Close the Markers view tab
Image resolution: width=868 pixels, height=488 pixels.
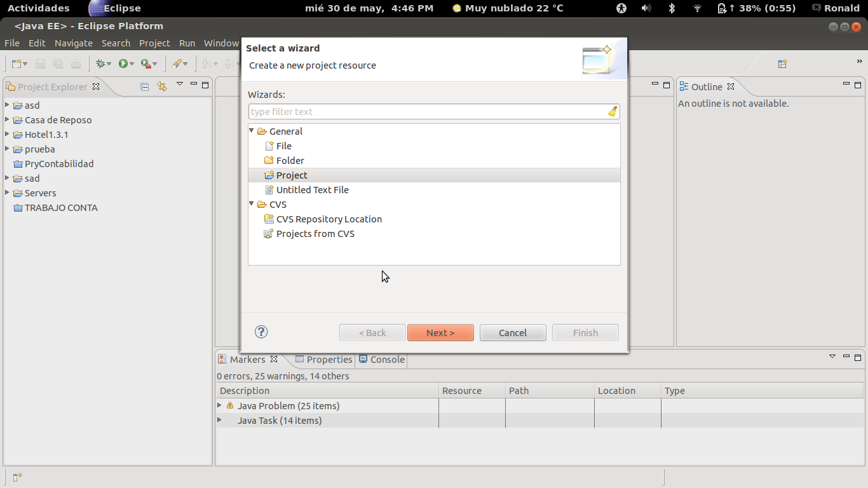[x=274, y=359]
